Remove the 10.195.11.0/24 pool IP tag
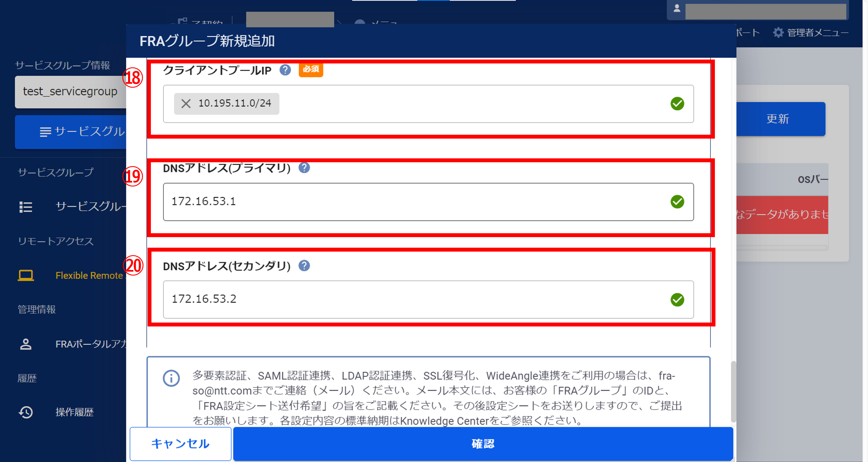868x462 pixels. pos(186,104)
